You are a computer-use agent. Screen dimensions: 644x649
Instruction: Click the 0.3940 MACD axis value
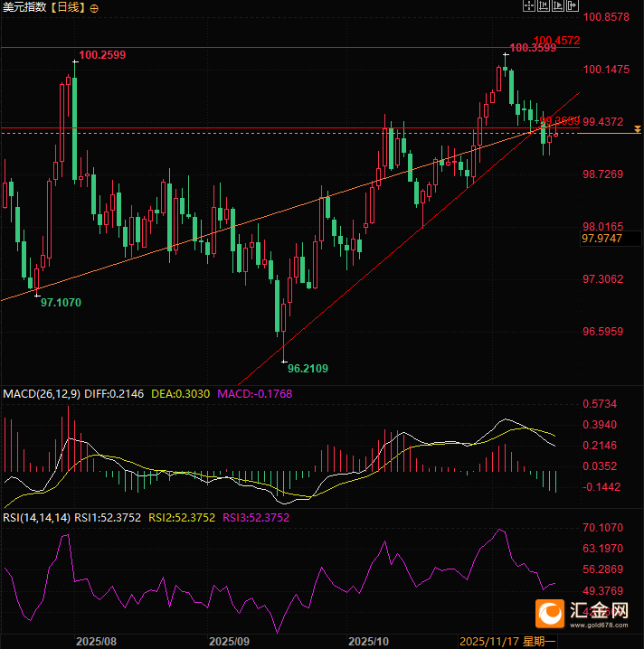coord(600,425)
